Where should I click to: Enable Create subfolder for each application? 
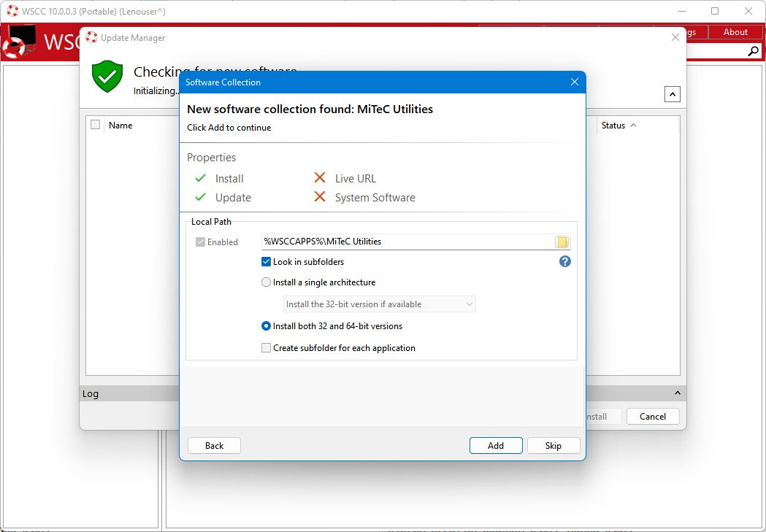267,348
